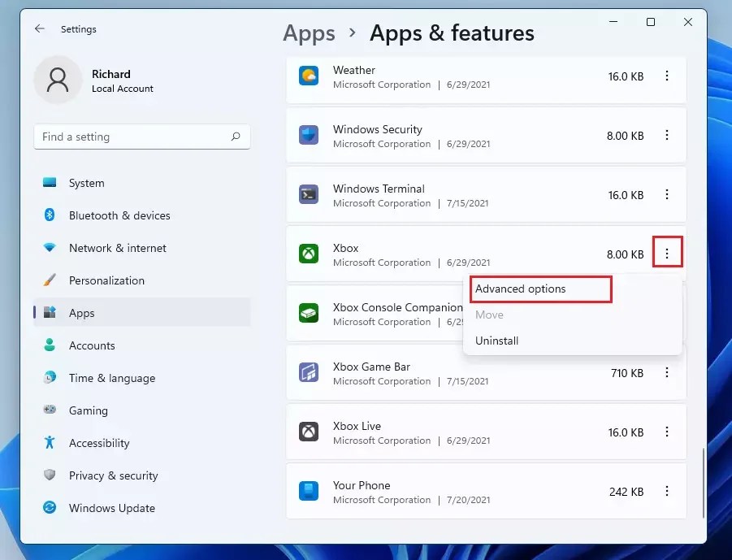Viewport: 732px width, 560px height.
Task: Open the Weather app's three-dot menu
Action: 667,76
